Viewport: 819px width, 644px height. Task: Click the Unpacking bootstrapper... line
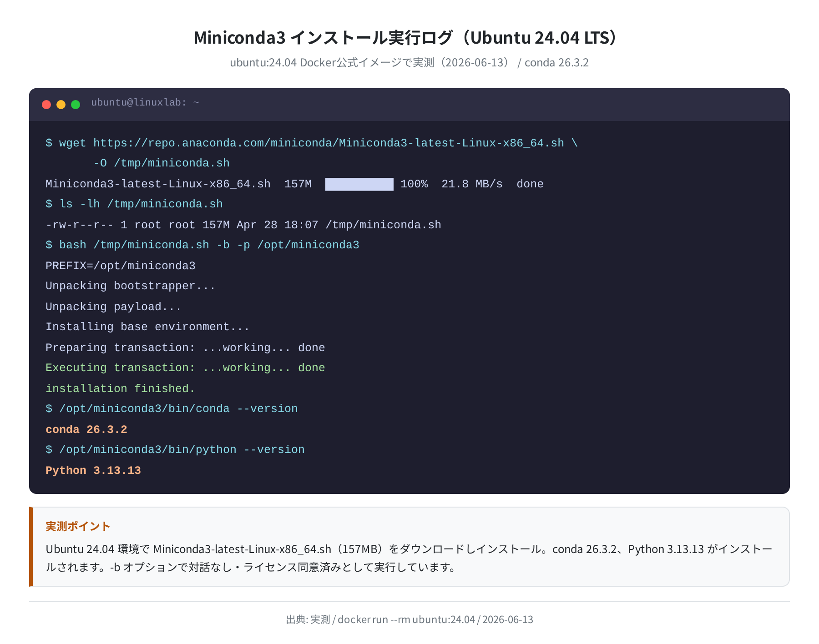point(131,286)
